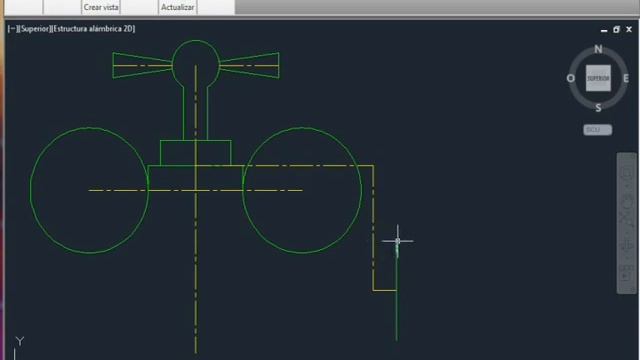640x360 pixels.
Task: Restore down the drawing viewport window
Action: [x=616, y=29]
